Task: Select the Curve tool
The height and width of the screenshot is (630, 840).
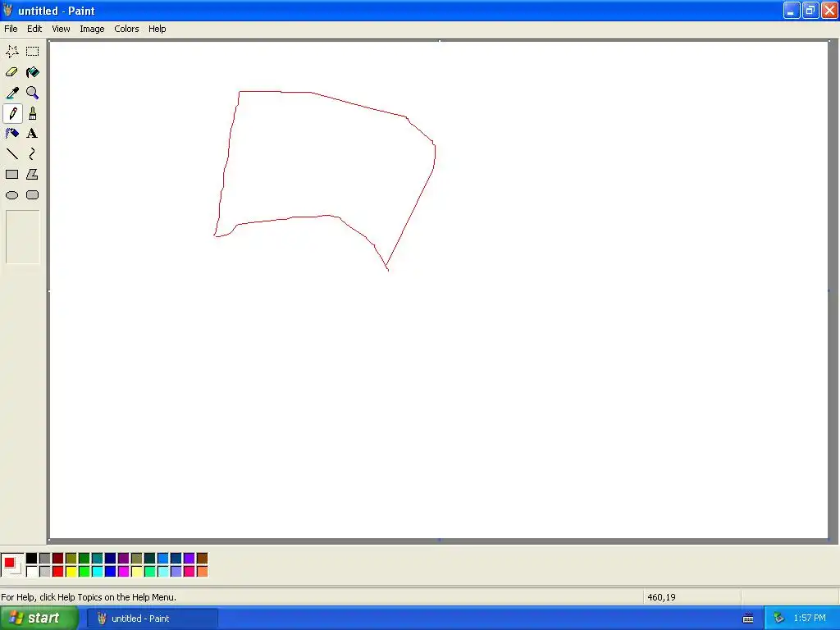Action: click(x=32, y=154)
